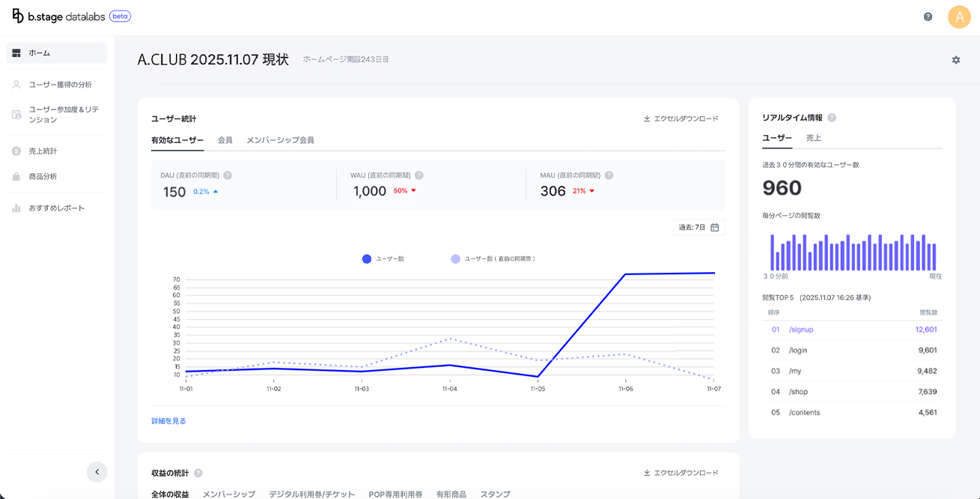Click the b.stage datalabs logo
This screenshot has height=499, width=980.
[x=71, y=16]
